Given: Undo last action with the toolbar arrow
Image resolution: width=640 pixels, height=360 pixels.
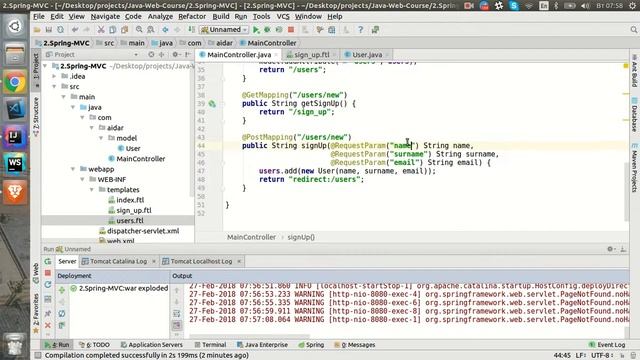Looking at the screenshot, I should pyautogui.click(x=75, y=30).
